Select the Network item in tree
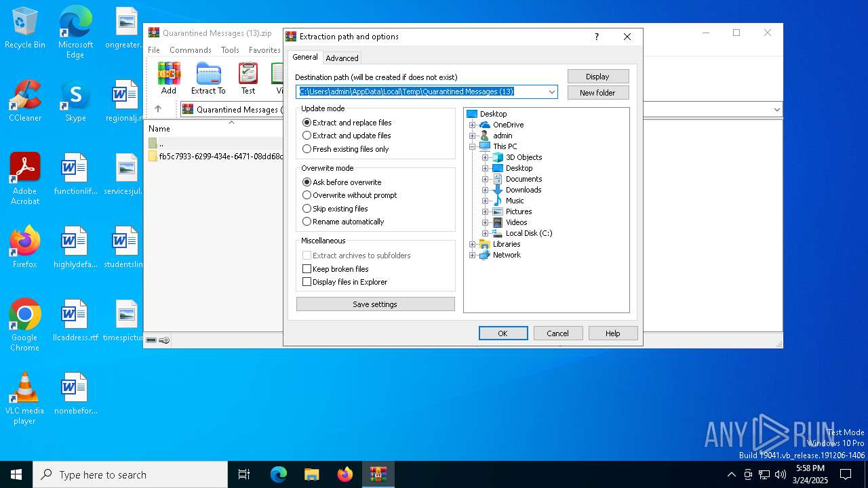Screen dimensions: 868x488 tap(507, 255)
